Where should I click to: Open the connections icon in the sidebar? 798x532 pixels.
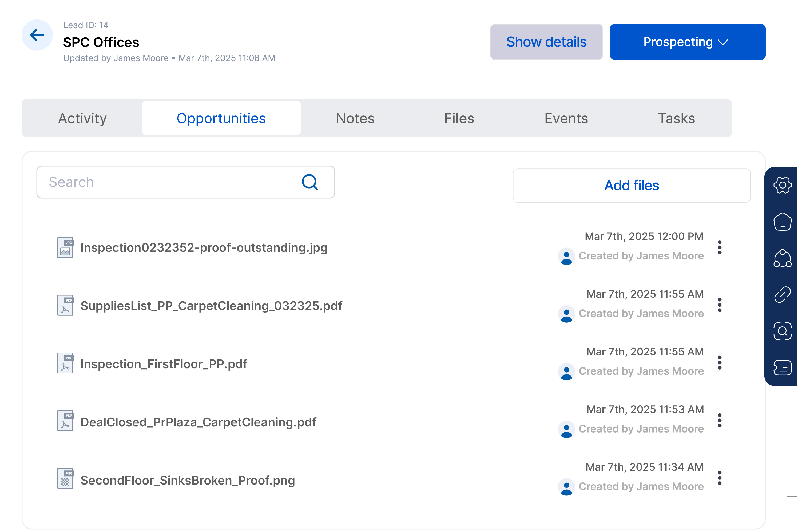point(782,259)
